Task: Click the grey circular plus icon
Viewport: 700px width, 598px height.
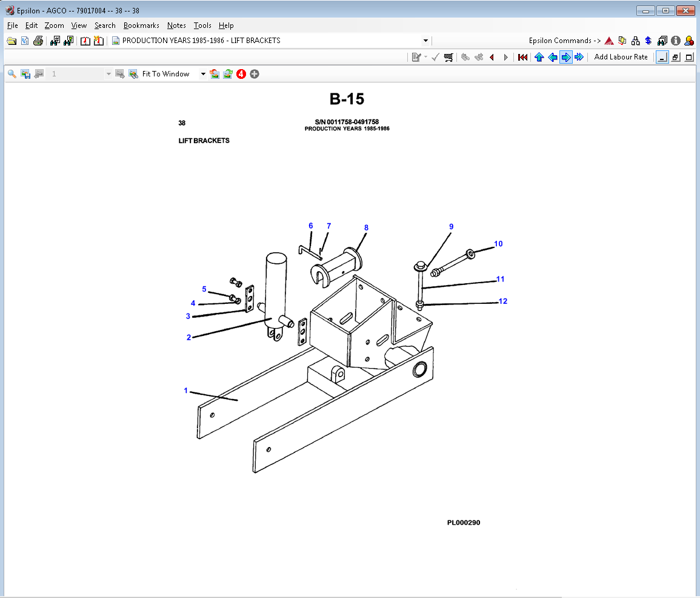Action: 255,74
